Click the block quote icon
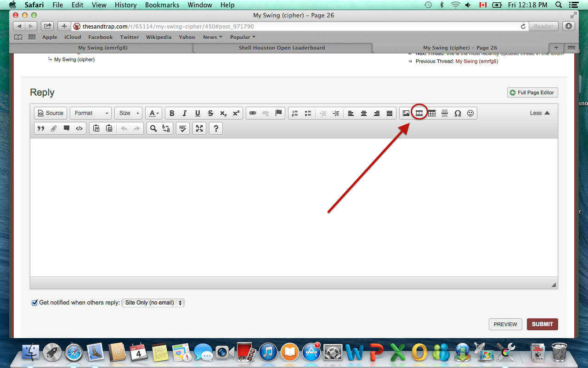This screenshot has height=368, width=588. (41, 129)
